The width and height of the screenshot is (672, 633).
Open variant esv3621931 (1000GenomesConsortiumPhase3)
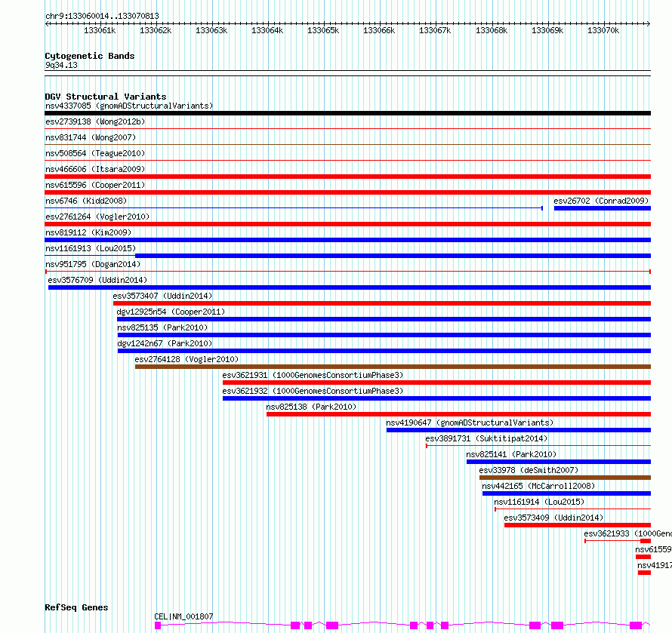pyautogui.click(x=313, y=375)
